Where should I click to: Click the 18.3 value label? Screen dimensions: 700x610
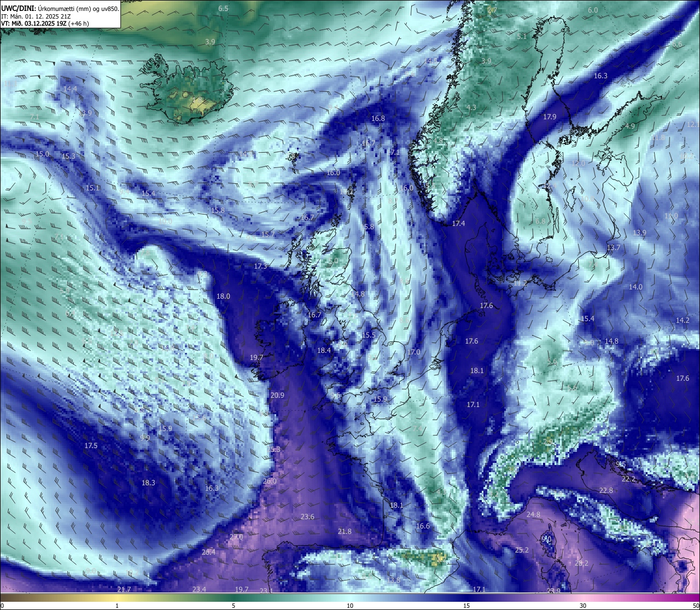148,483
